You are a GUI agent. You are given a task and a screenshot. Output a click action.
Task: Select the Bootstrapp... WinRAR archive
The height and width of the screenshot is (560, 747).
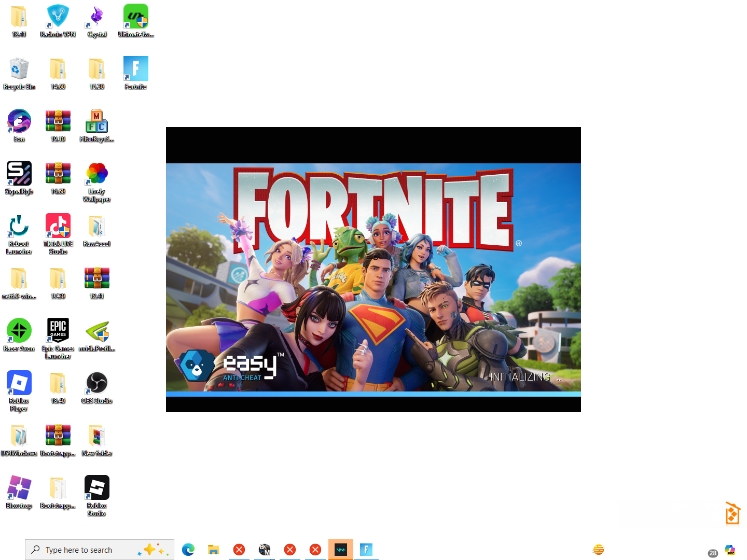point(58,440)
